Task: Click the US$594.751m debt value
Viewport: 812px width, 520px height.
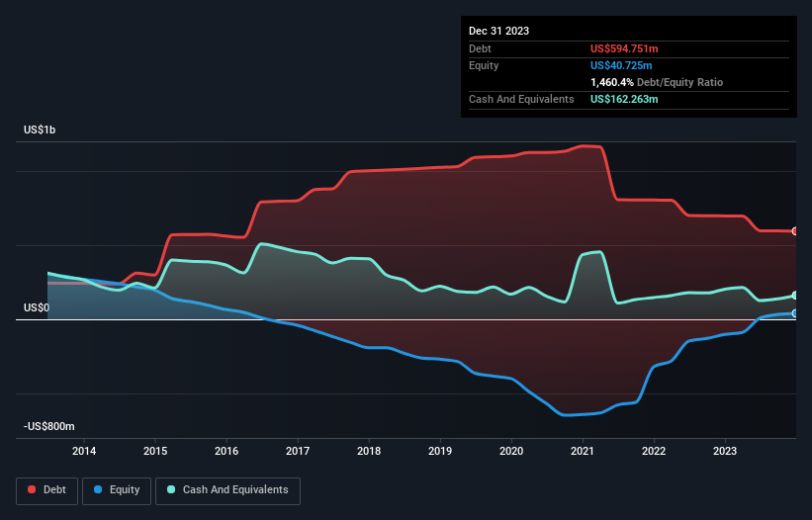Action: 624,48
